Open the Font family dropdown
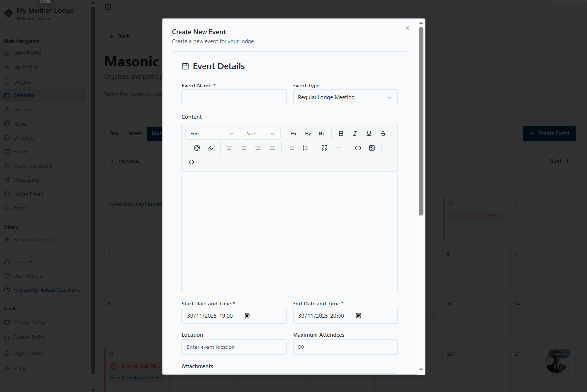 point(212,133)
